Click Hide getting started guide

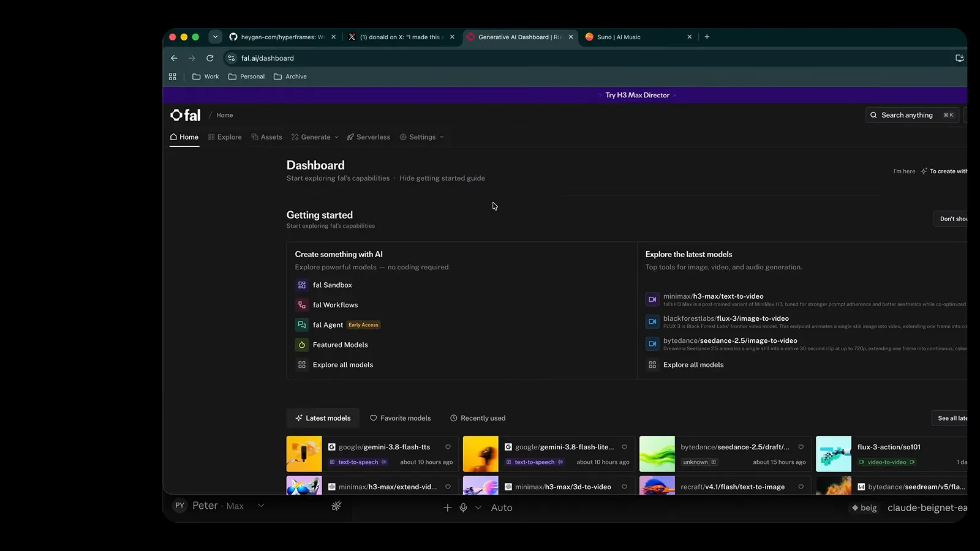[x=442, y=178]
